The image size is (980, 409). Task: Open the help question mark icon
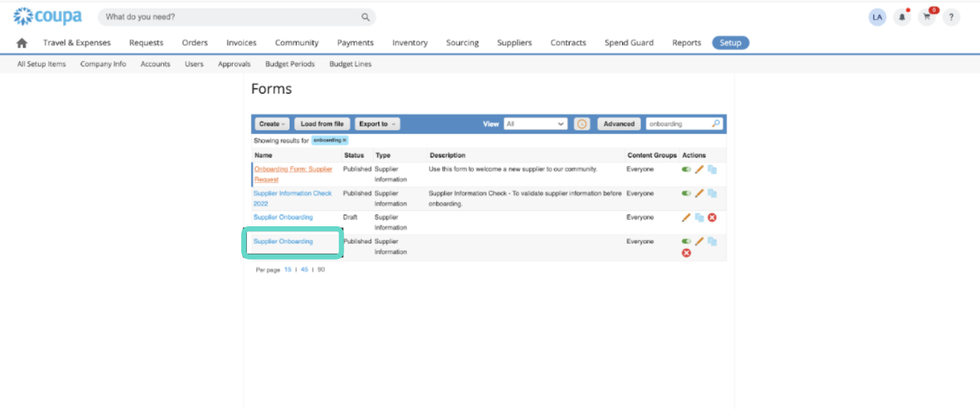[951, 17]
